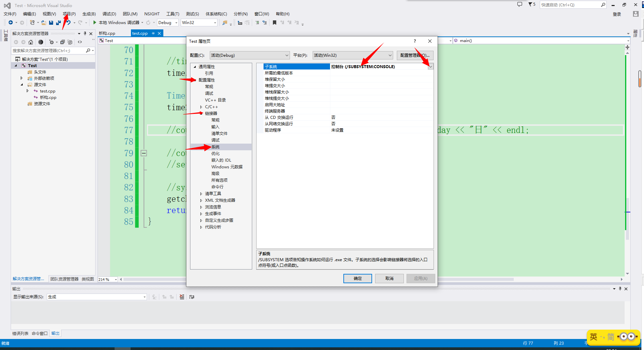Switch to the 错误列表 tab
This screenshot has width=644, height=350.
(x=20, y=333)
